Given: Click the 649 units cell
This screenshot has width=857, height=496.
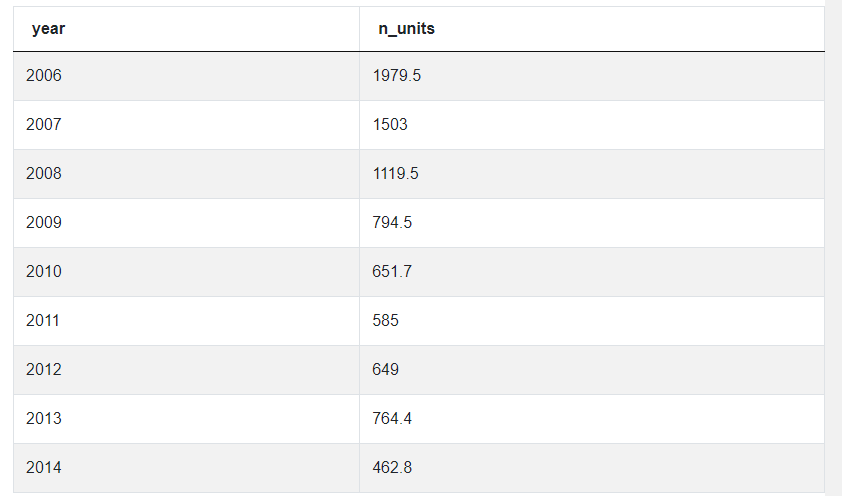Looking at the screenshot, I should pos(592,370).
